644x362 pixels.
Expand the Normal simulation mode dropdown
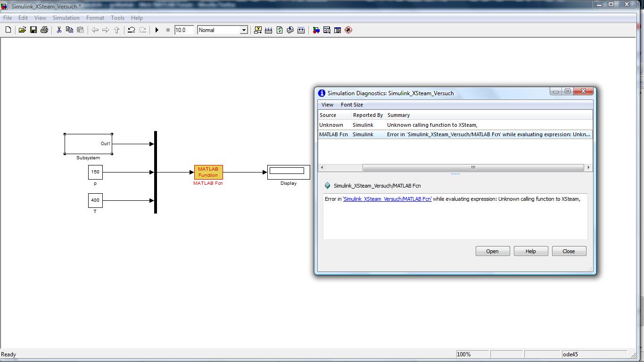pos(244,30)
